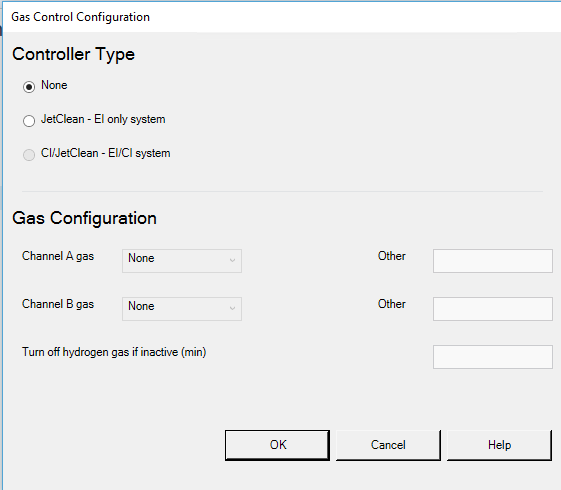Select CI/JetClean - EI/CI system radio button

click(29, 155)
